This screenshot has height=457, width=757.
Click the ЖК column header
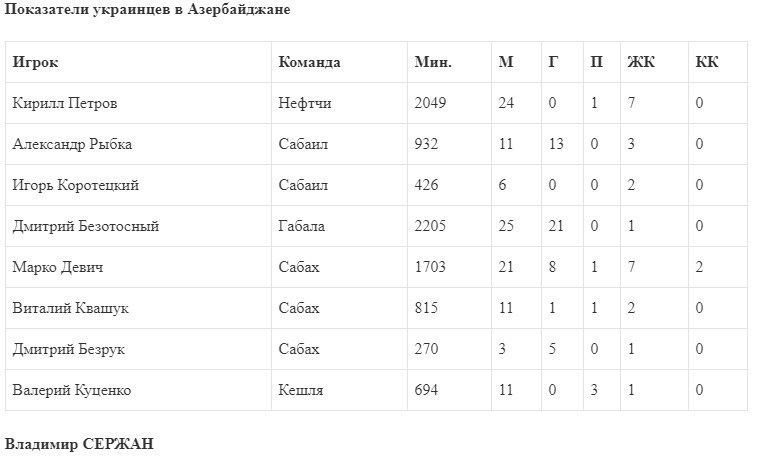(x=641, y=62)
